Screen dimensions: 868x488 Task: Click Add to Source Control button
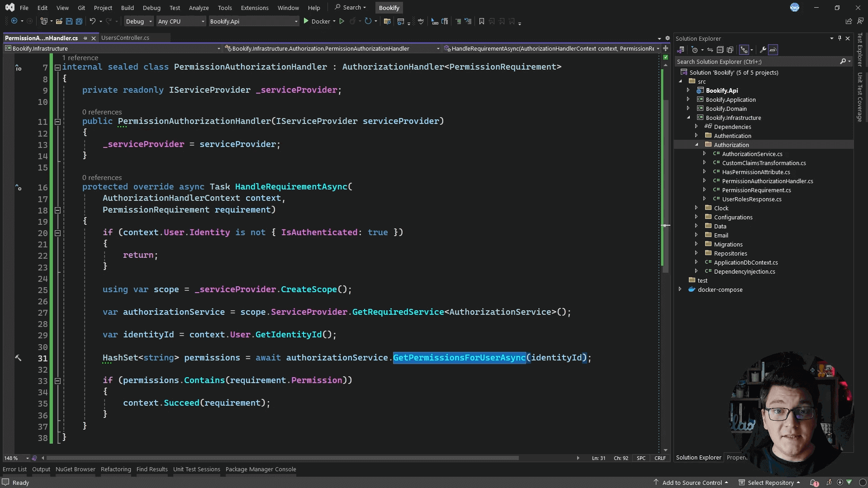[691, 483]
